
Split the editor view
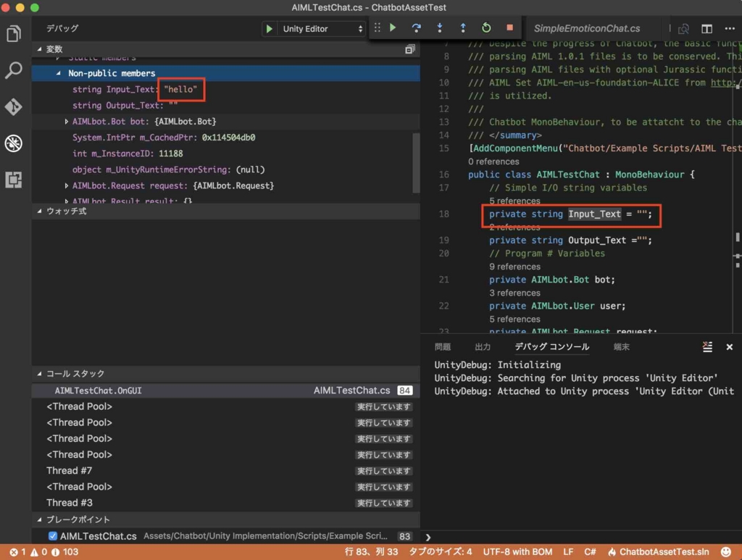tap(706, 29)
